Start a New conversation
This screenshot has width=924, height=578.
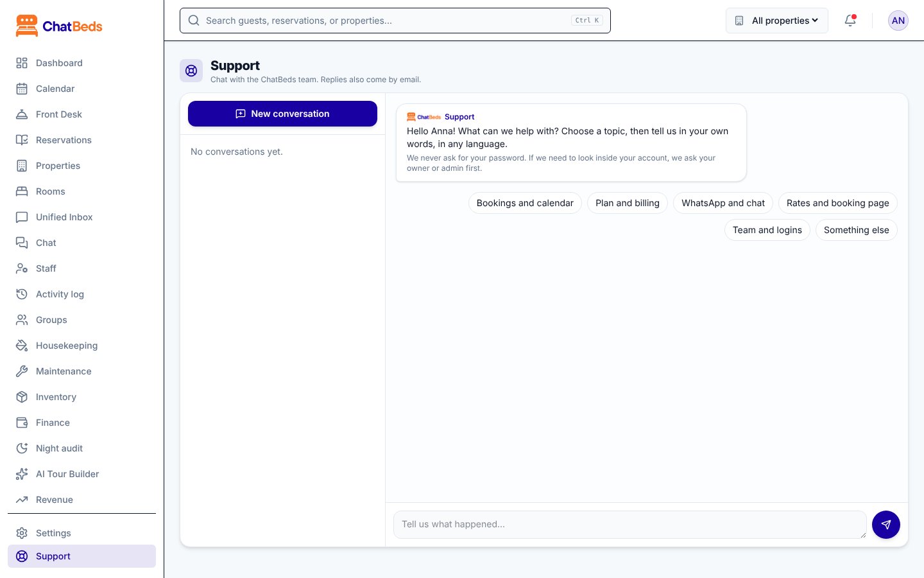pos(282,114)
